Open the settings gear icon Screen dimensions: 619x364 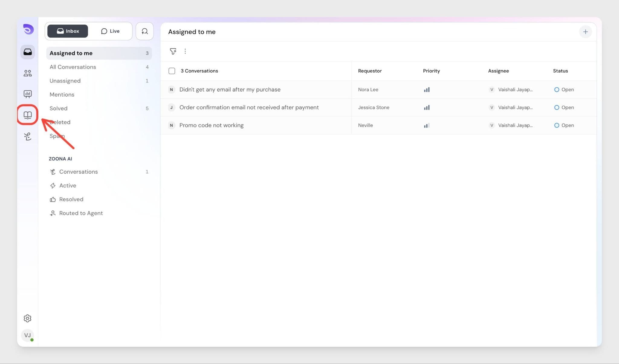pyautogui.click(x=28, y=318)
